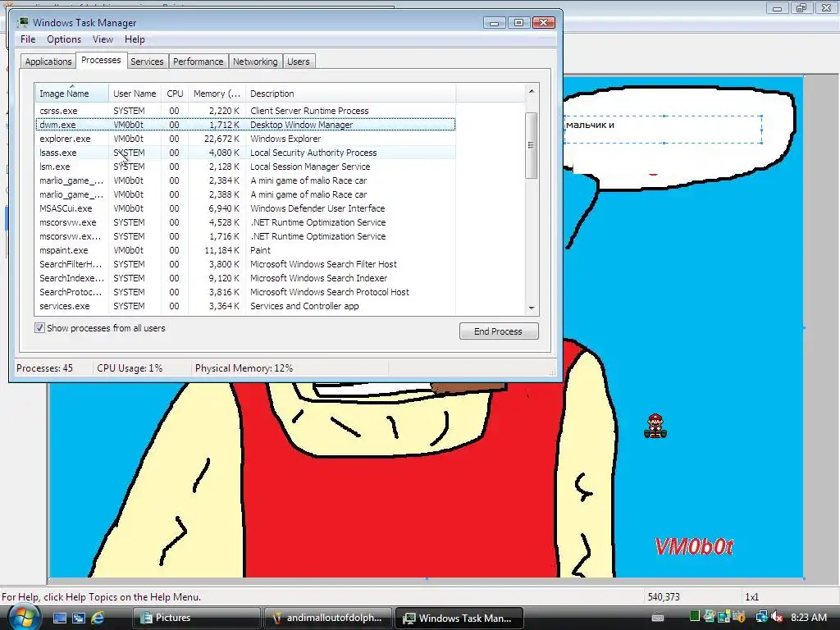
Task: Click the Task Manager title bar icon
Action: 22,22
